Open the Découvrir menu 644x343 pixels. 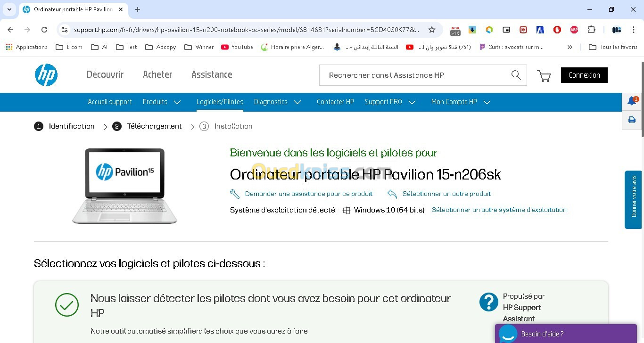pyautogui.click(x=105, y=74)
